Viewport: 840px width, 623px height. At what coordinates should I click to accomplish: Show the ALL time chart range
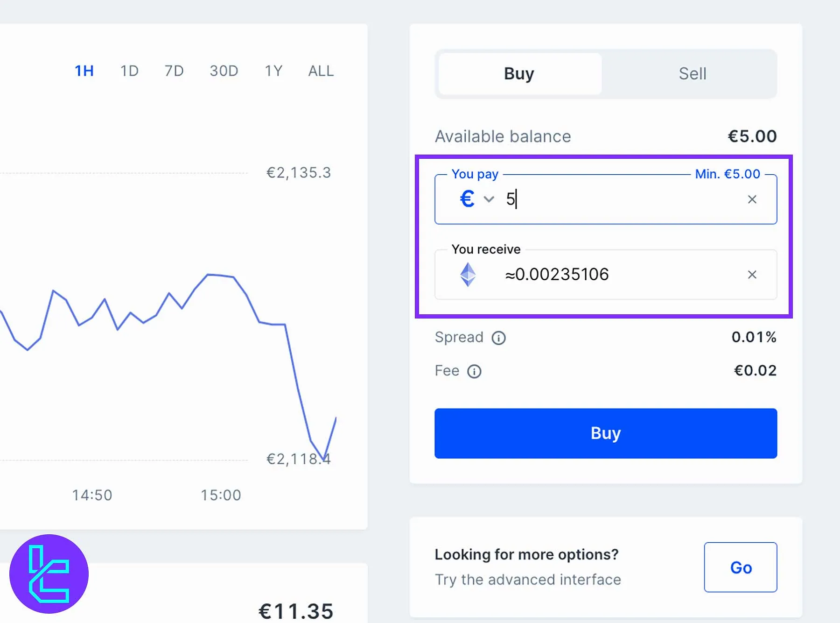[321, 71]
